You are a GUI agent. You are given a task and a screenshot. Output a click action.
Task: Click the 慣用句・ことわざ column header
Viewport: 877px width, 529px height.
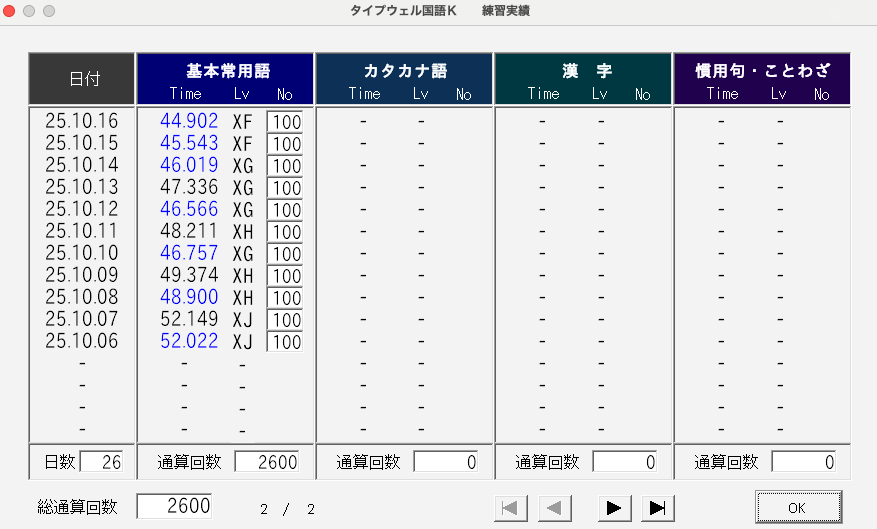coord(762,79)
